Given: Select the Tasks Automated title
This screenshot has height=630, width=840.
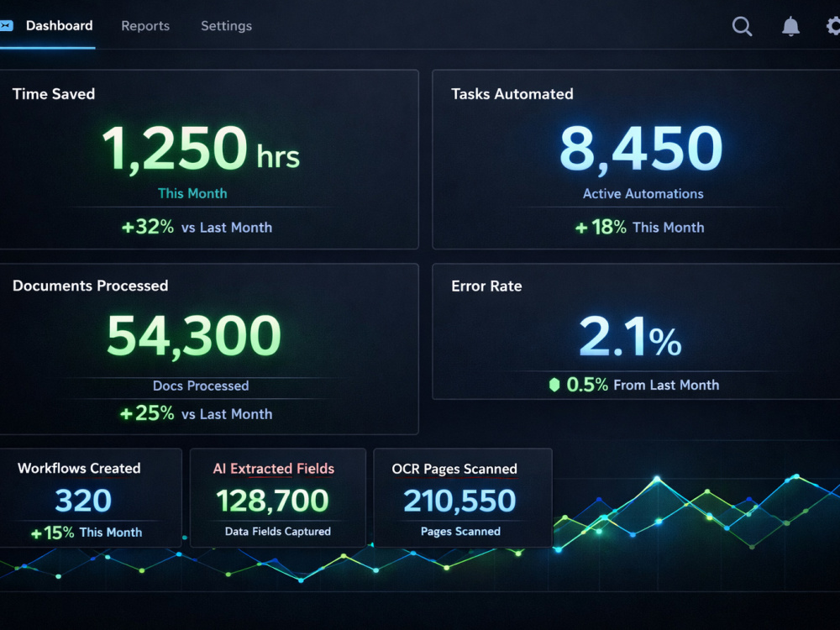Looking at the screenshot, I should point(512,94).
